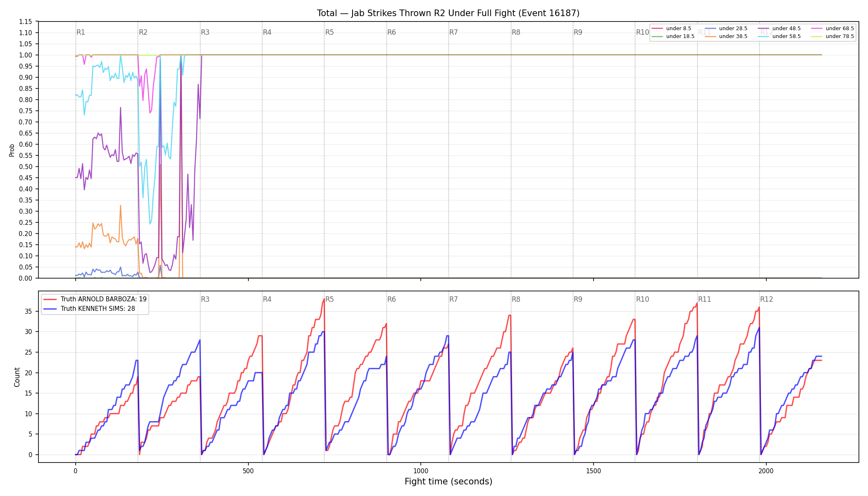Click the R6 round label in the bottom chart
Image resolution: width=868 pixels, height=496 pixels.
point(391,299)
